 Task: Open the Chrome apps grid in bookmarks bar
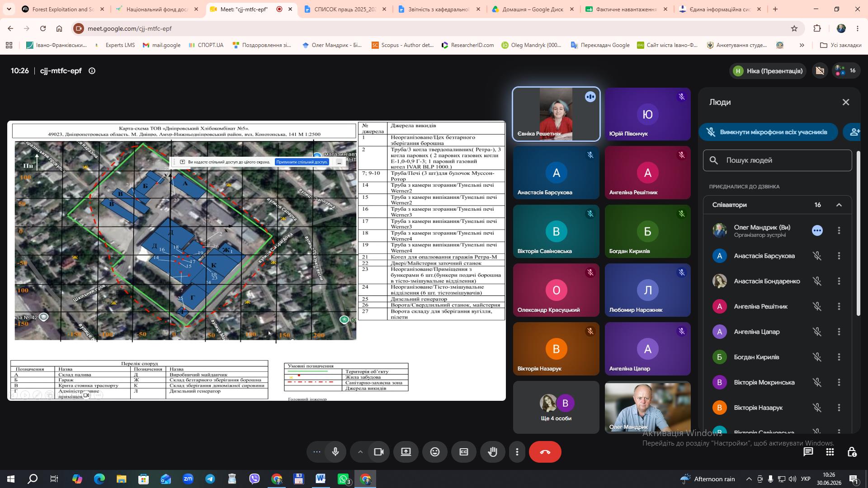click(x=9, y=45)
